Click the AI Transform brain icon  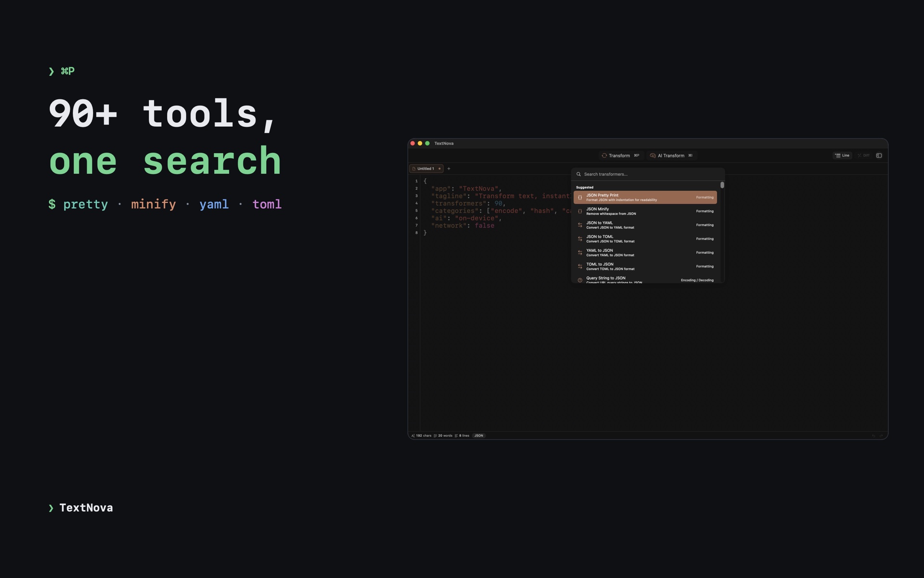coord(653,156)
